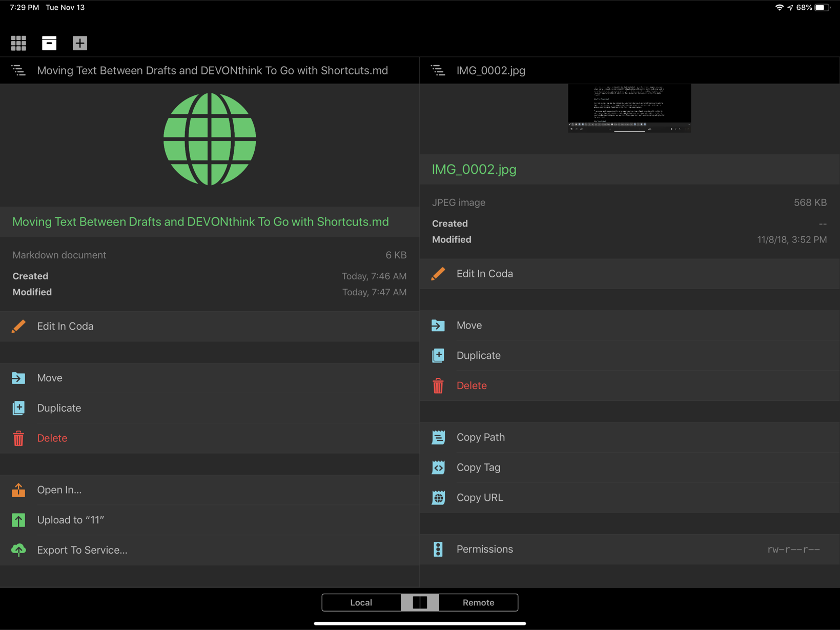
Task: Switch to the Remote tab
Action: pos(478,603)
